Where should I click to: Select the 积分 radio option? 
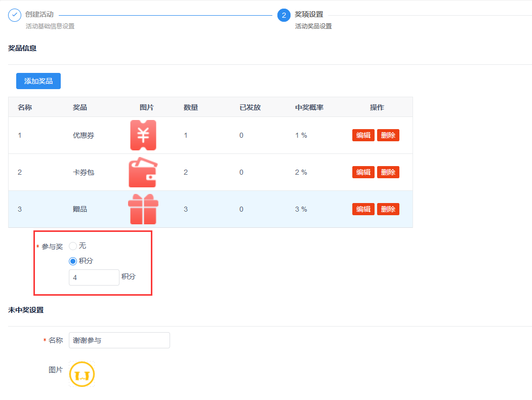(73, 261)
